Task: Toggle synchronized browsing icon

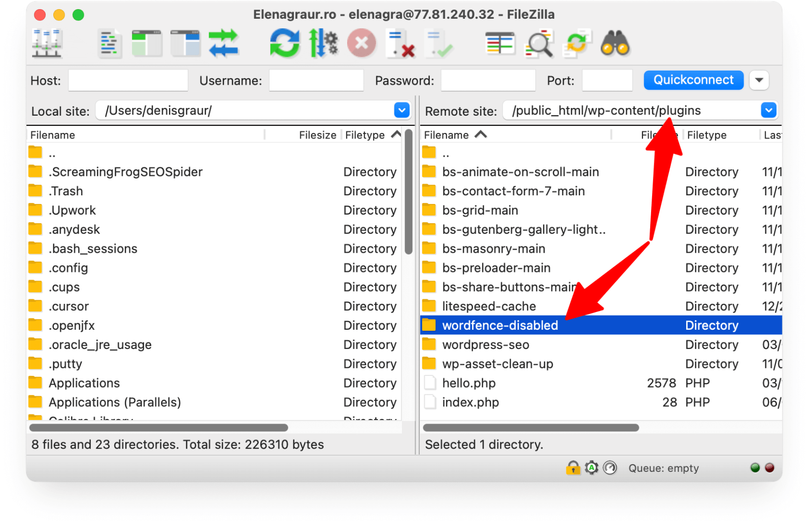Action: (577, 44)
